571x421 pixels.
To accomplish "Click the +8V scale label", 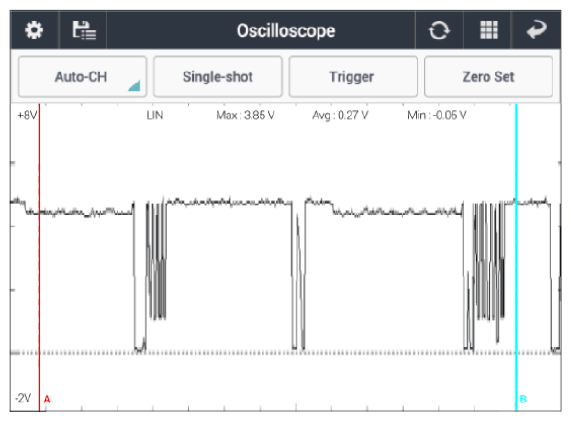I will point(27,115).
